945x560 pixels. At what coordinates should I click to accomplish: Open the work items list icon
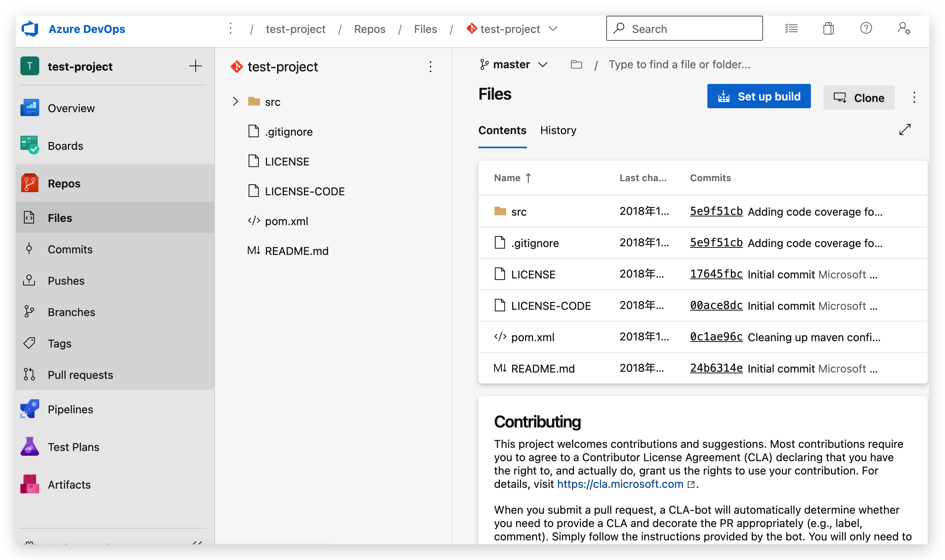791,29
